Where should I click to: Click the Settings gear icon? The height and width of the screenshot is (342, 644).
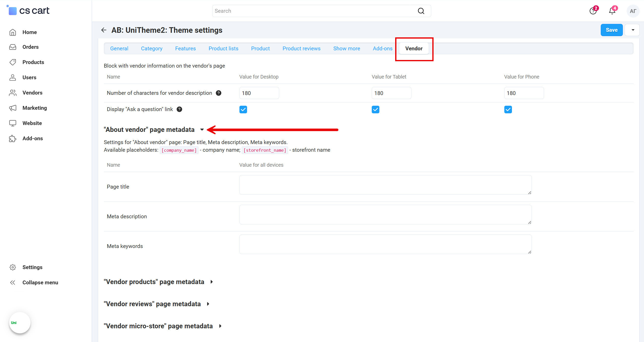(13, 267)
